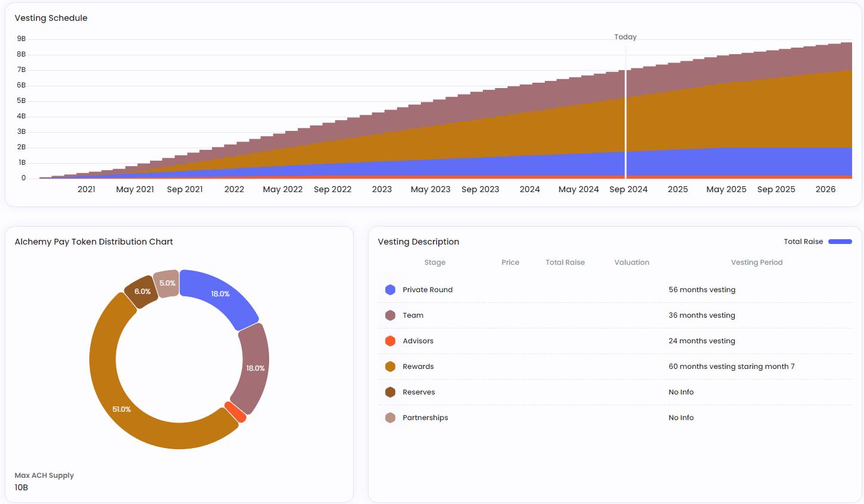Click the 2024 x-axis label
864x504 pixels.
[x=529, y=189]
